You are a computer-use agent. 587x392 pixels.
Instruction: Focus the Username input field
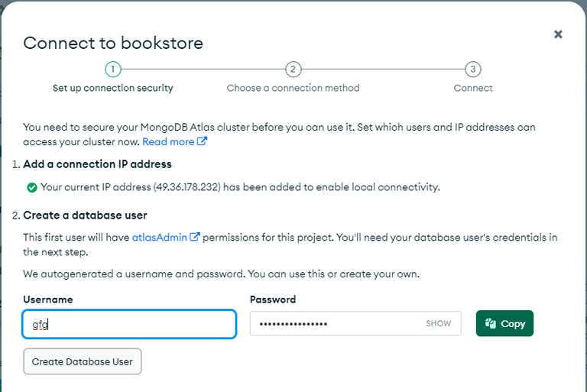pos(129,323)
